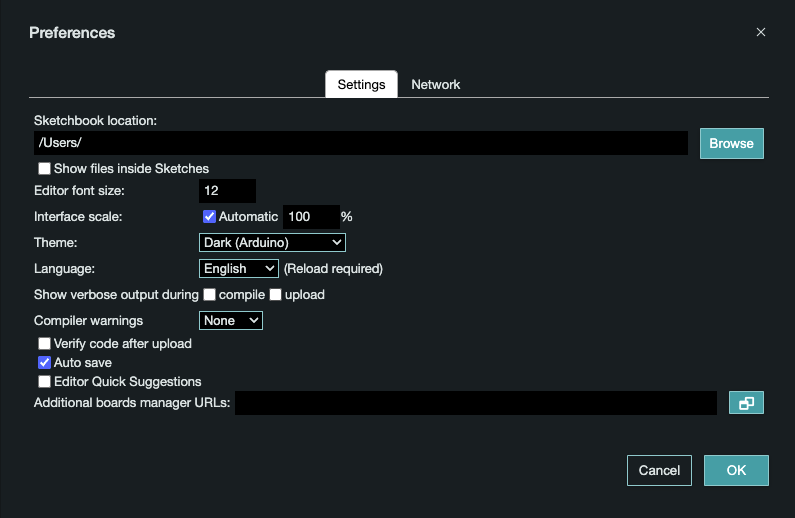Click the Editor font size field

coord(227,191)
